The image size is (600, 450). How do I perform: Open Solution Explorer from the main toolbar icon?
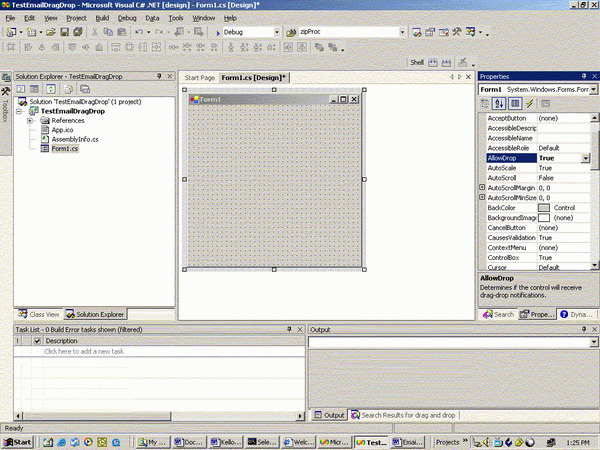[x=417, y=33]
